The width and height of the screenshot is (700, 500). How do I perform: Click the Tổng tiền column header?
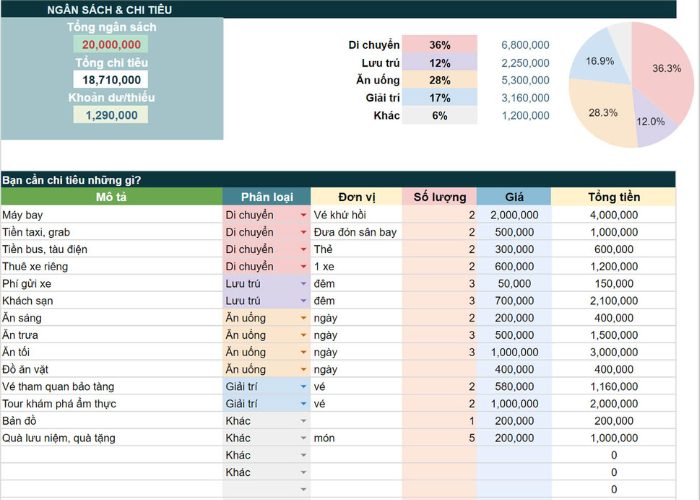click(613, 197)
